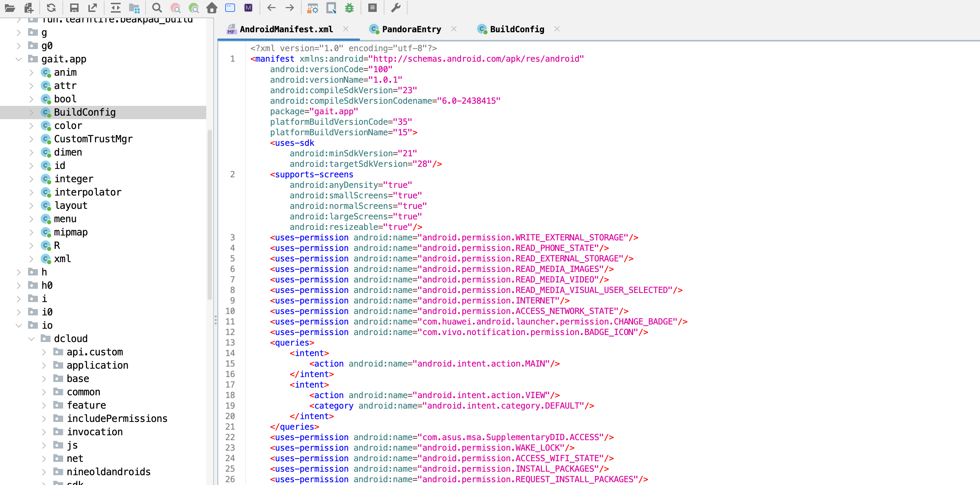Select the interpolator class in tree

[x=87, y=192]
